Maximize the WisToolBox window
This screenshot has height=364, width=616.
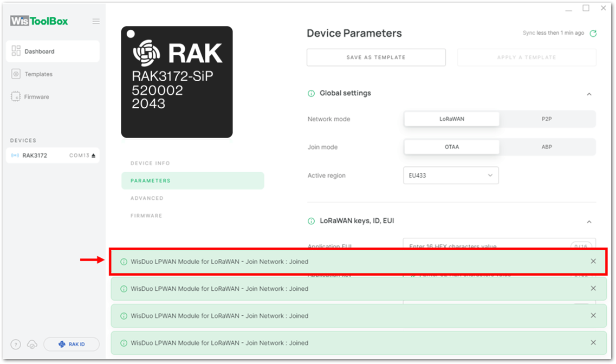(586, 8)
